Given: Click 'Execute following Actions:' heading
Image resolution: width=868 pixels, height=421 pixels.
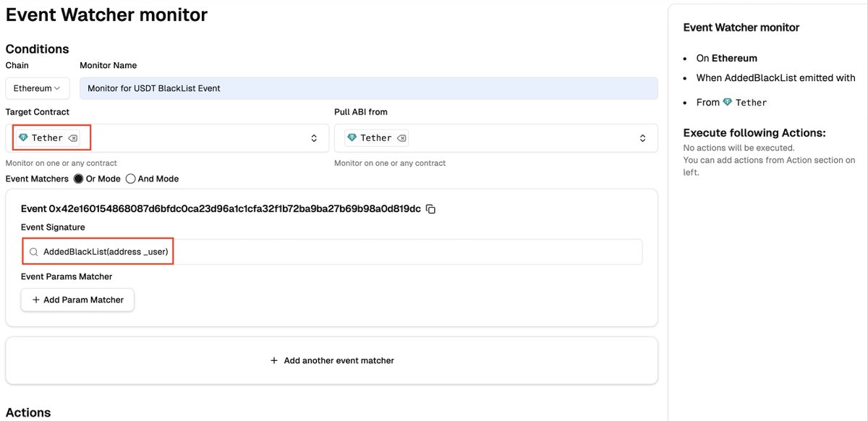Looking at the screenshot, I should [754, 133].
